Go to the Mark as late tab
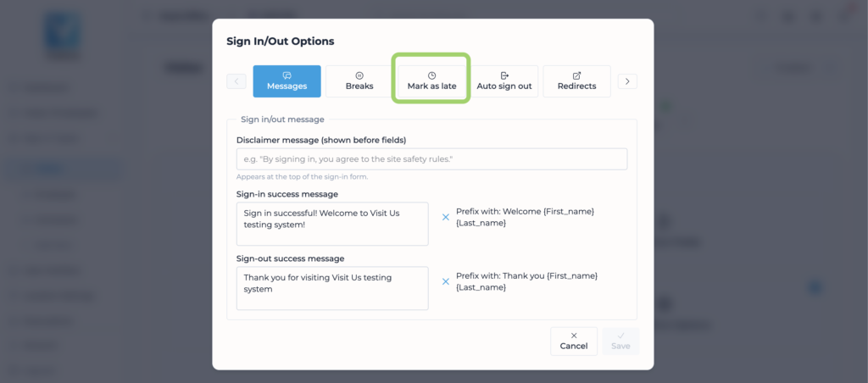This screenshot has height=383, width=868. coord(431,81)
